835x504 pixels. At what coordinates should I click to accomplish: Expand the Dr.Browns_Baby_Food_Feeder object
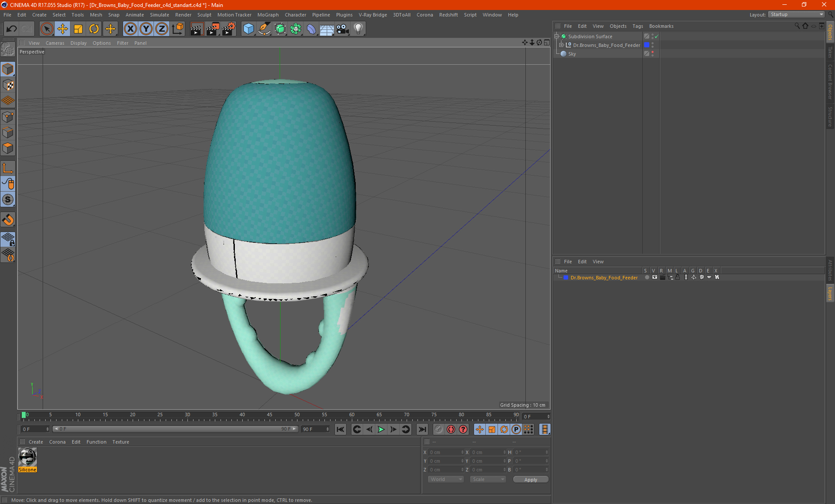point(561,45)
